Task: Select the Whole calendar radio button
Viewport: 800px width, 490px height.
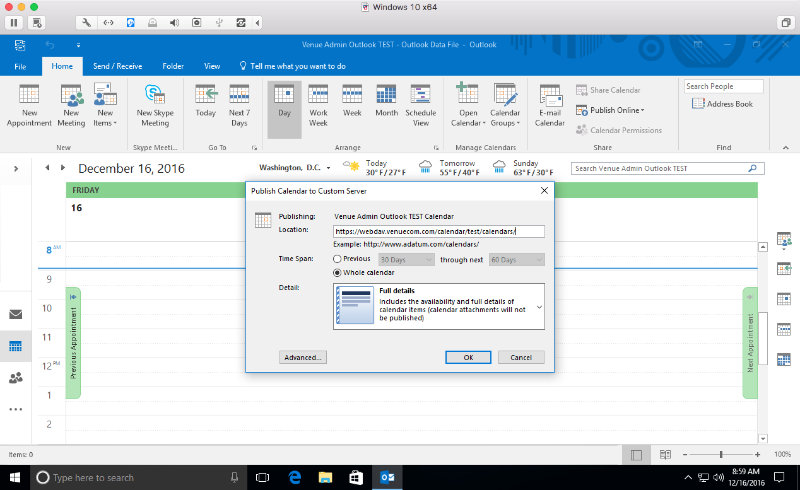Action: coord(338,272)
